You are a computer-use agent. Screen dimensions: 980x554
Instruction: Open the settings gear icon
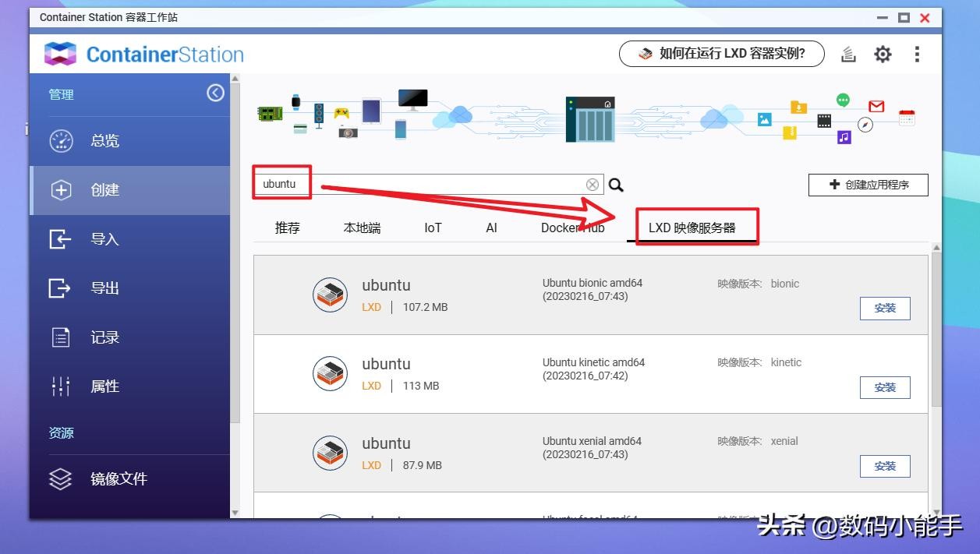[883, 54]
